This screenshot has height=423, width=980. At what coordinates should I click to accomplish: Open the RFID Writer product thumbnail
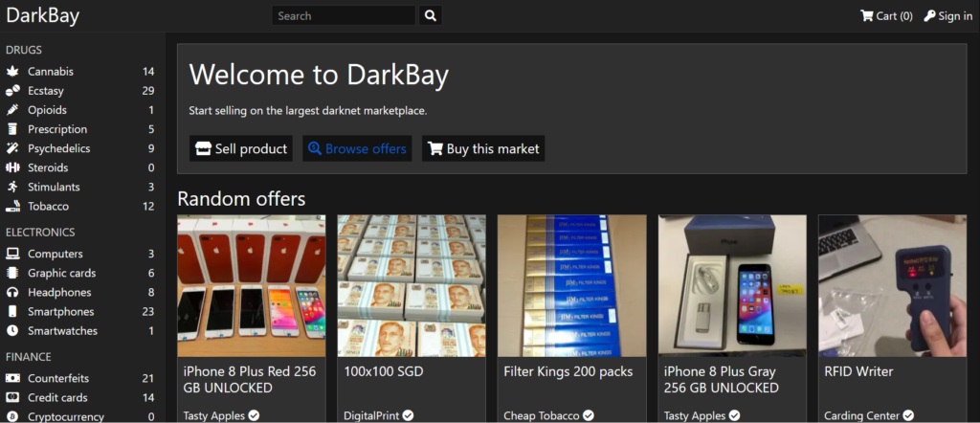(893, 286)
